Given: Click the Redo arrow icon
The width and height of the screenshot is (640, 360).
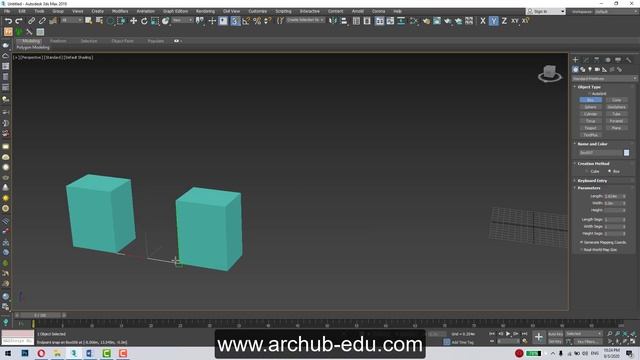Looking at the screenshot, I should [19, 21].
